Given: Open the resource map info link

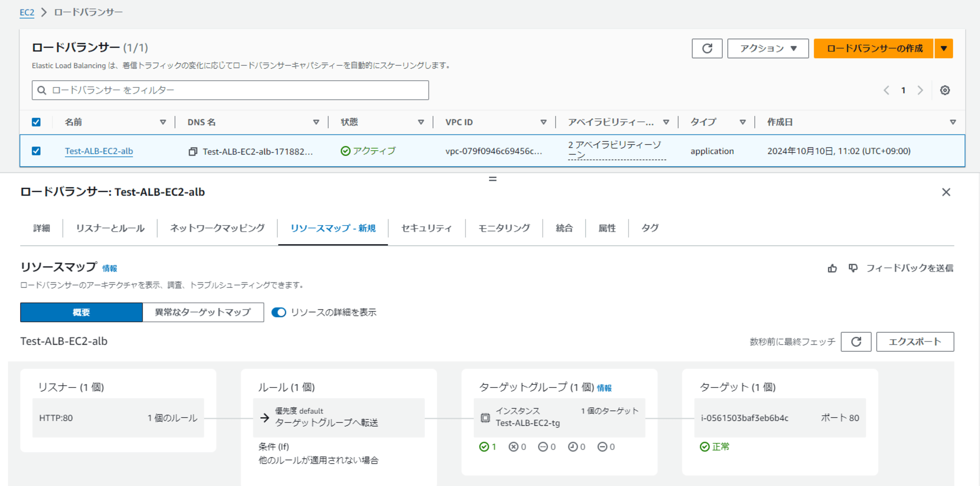Looking at the screenshot, I should (x=110, y=268).
